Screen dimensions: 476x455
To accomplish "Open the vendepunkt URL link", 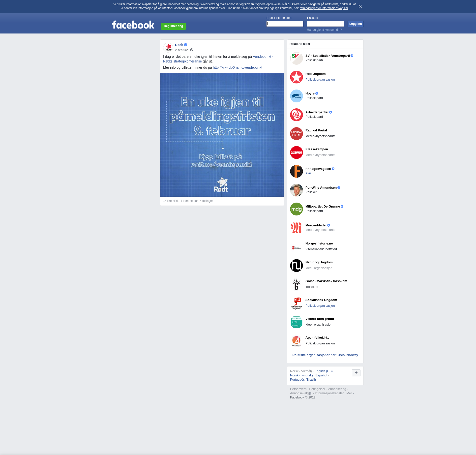I will pos(237,67).
